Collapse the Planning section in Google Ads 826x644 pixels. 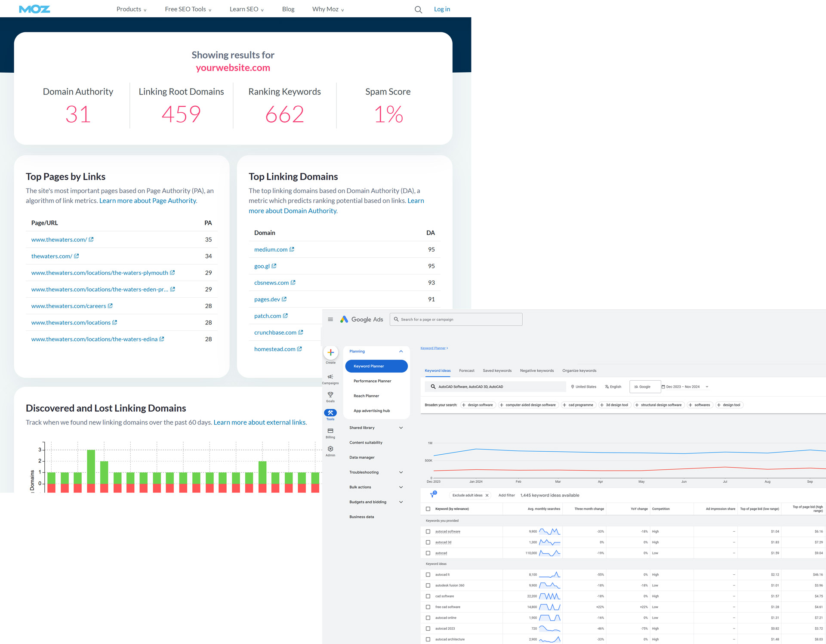pyautogui.click(x=401, y=351)
